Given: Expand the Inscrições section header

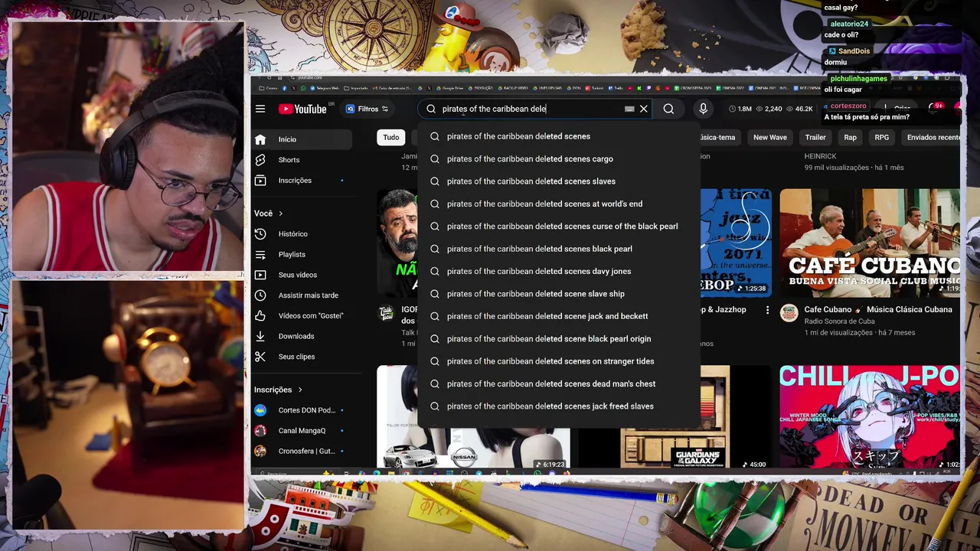Looking at the screenshot, I should (279, 390).
